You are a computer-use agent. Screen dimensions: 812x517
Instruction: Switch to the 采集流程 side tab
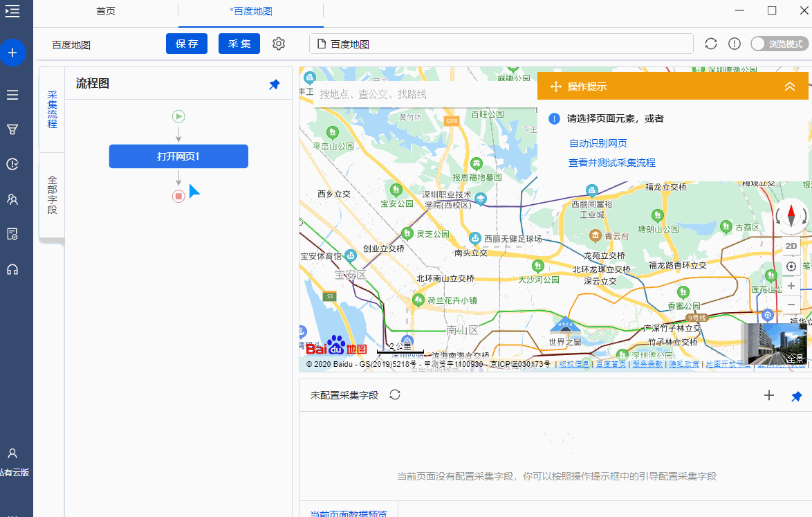(53, 109)
